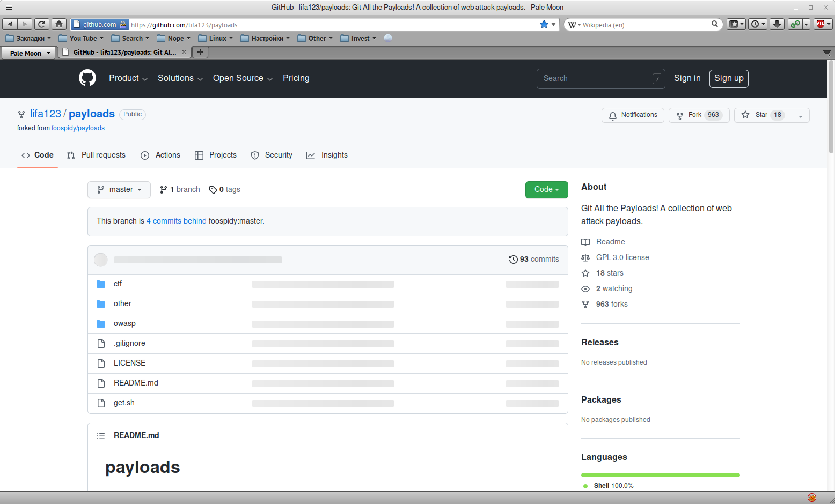Open the Star lists dropdown arrow
The width and height of the screenshot is (835, 504).
[801, 115]
